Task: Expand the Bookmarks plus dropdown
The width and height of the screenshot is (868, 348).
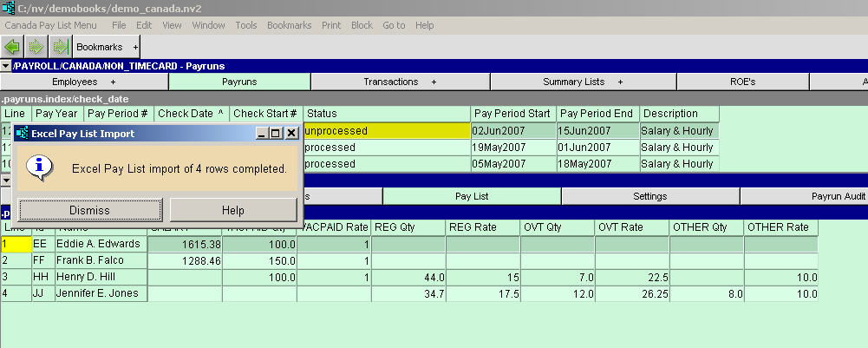Action: click(x=135, y=46)
